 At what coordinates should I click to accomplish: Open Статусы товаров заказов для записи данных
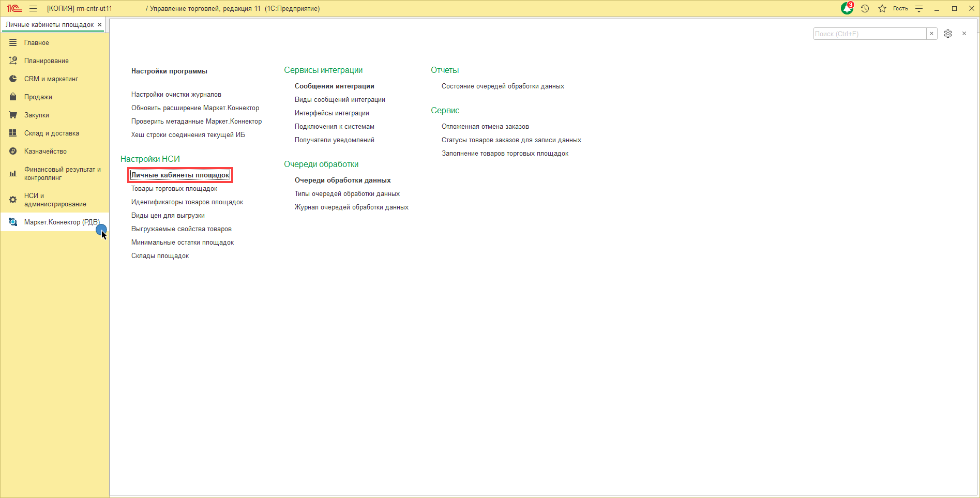tap(511, 140)
